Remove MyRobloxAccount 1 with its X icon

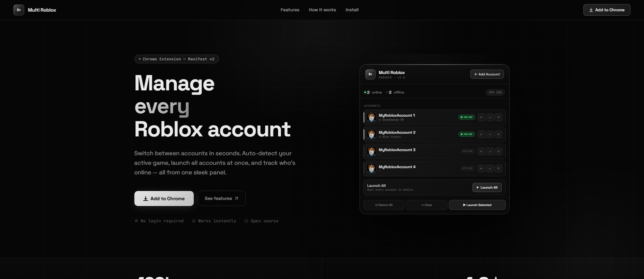(x=499, y=117)
